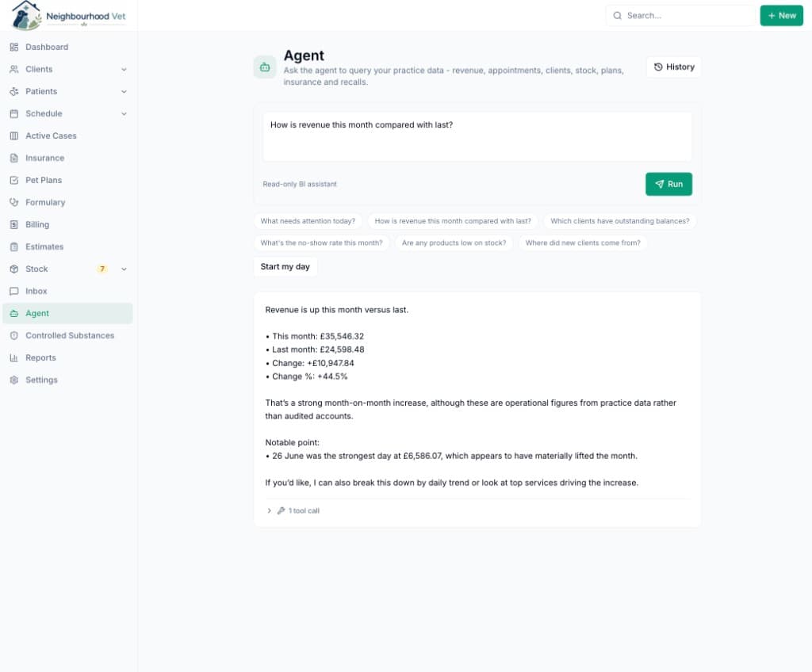The image size is (812, 672).
Task: Click into the agent question text box
Action: pyautogui.click(x=477, y=136)
